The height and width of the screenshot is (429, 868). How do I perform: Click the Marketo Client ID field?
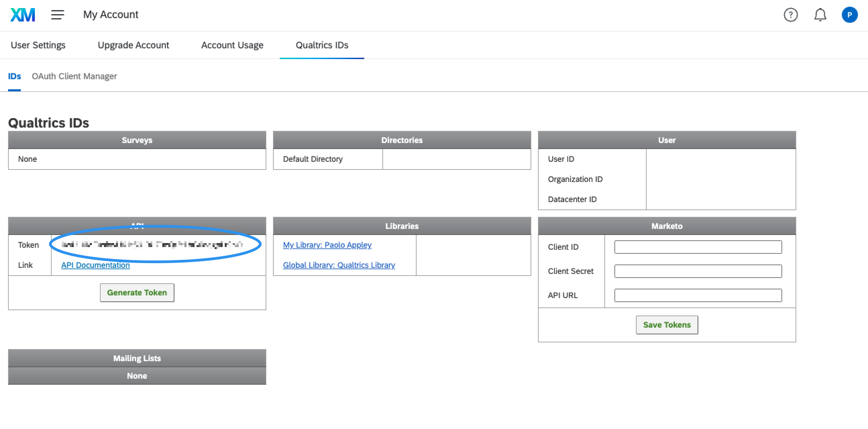pos(698,247)
